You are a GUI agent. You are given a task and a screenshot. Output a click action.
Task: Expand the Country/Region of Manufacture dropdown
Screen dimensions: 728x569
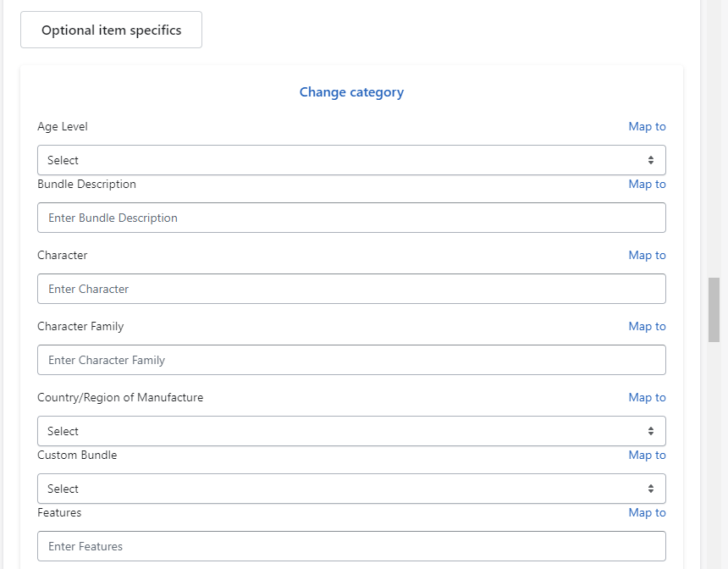tap(351, 431)
